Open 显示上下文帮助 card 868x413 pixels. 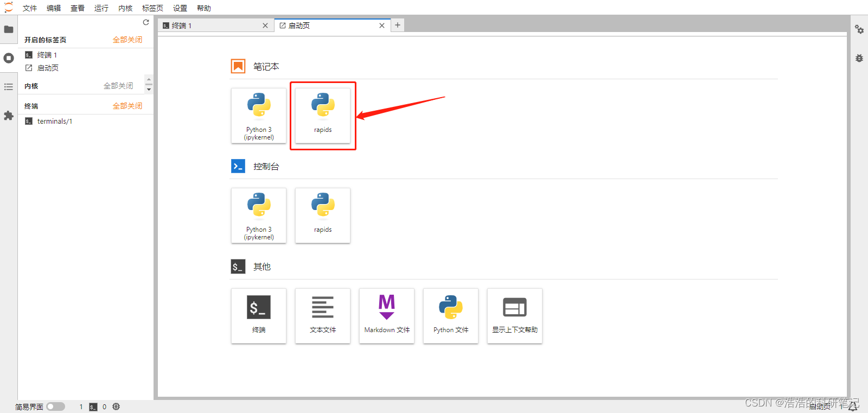pos(515,316)
